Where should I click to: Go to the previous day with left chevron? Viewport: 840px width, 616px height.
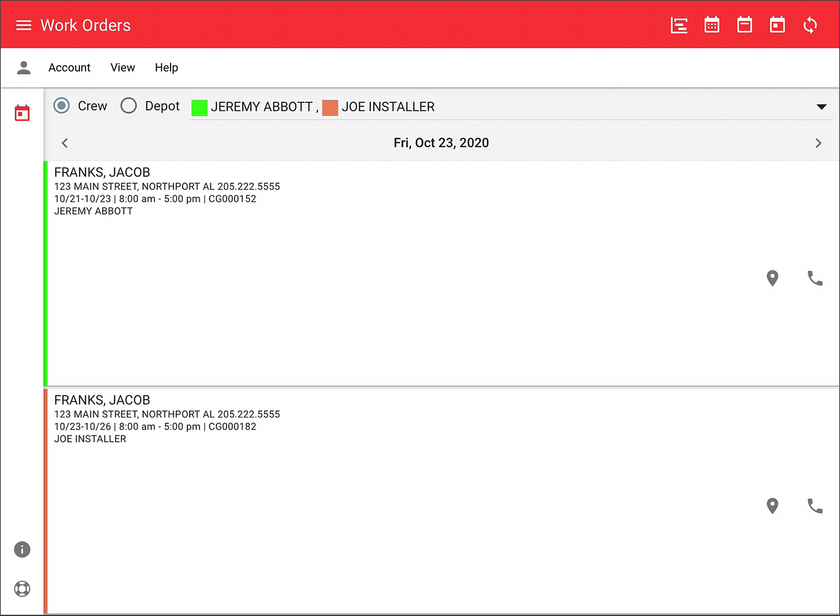(64, 143)
